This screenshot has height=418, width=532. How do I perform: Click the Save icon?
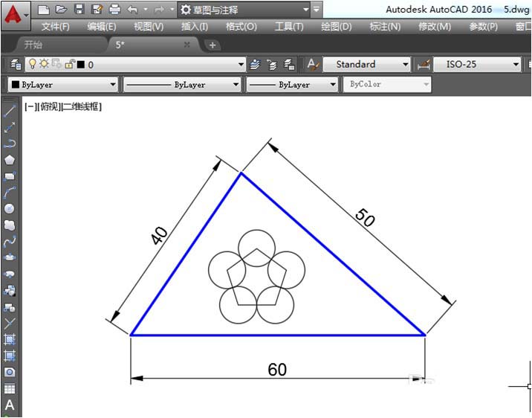coord(79,10)
